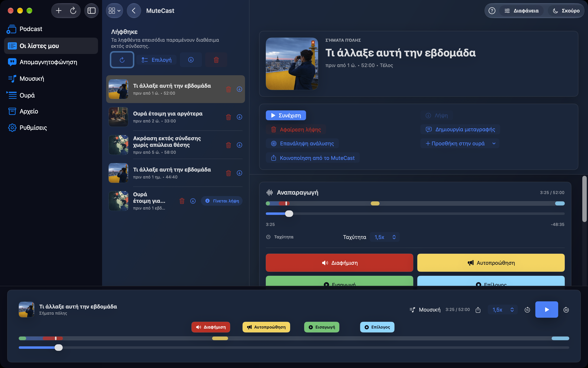
Task: Click Αφαίρεση λήψης remove download
Action: click(296, 129)
